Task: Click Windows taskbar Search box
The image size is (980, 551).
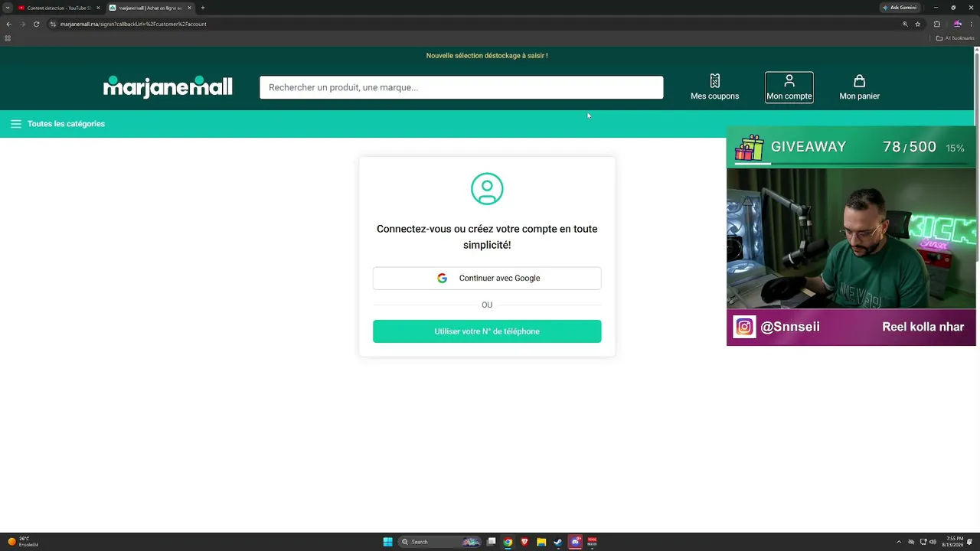Action: [439, 542]
